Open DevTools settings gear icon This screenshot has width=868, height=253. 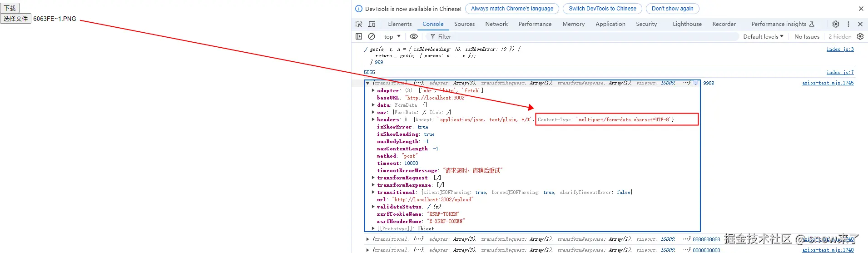tap(836, 24)
